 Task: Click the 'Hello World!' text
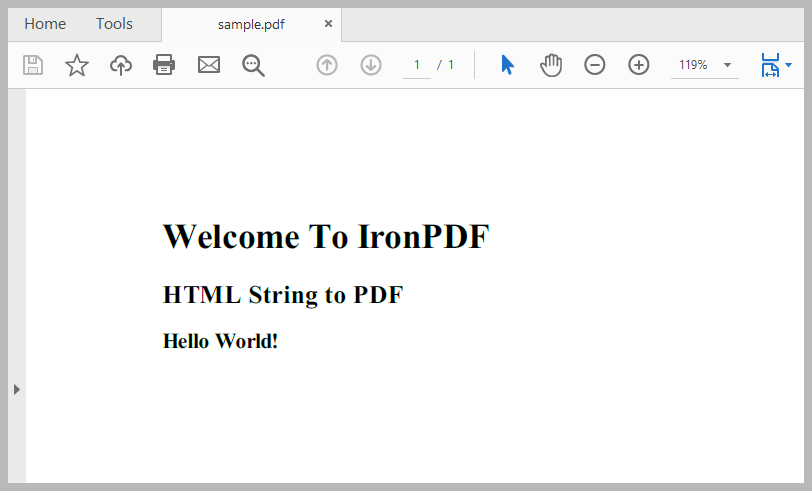pyautogui.click(x=221, y=341)
